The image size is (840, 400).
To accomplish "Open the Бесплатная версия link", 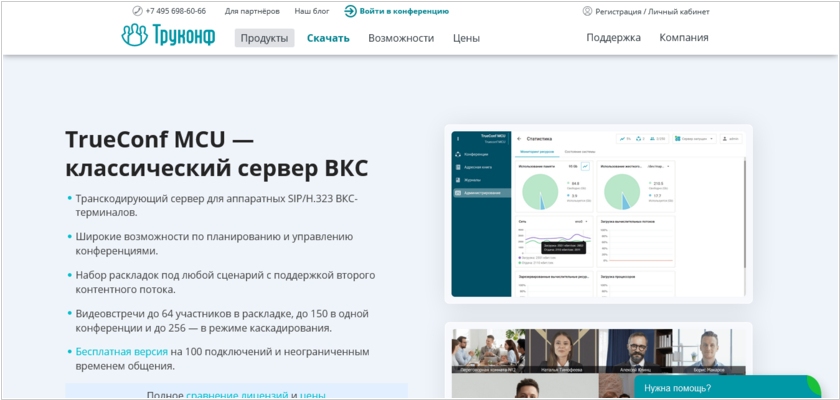I will point(122,352).
